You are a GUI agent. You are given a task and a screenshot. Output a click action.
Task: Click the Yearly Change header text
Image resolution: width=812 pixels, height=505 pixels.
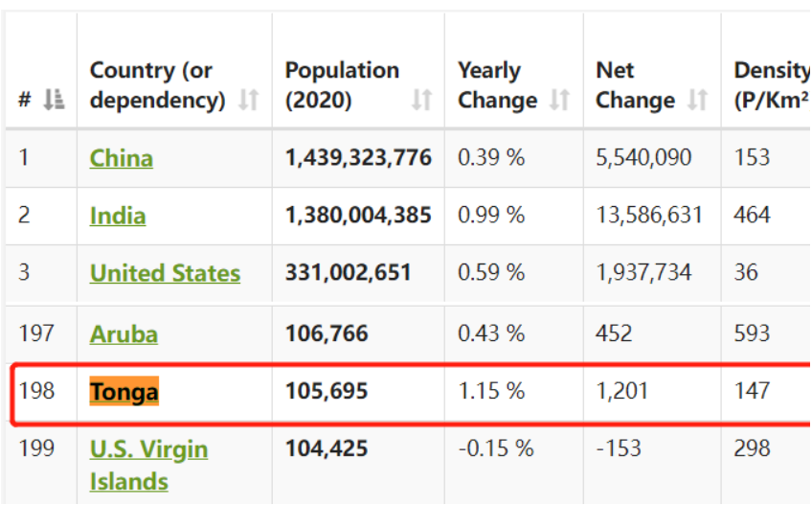tap(497, 84)
